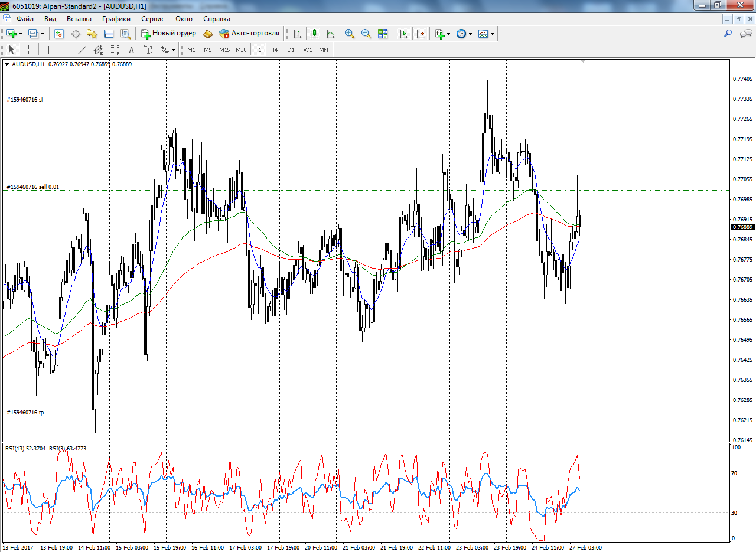Switch chart to Bar Chart
The height and width of the screenshot is (552, 756).
pos(297,34)
